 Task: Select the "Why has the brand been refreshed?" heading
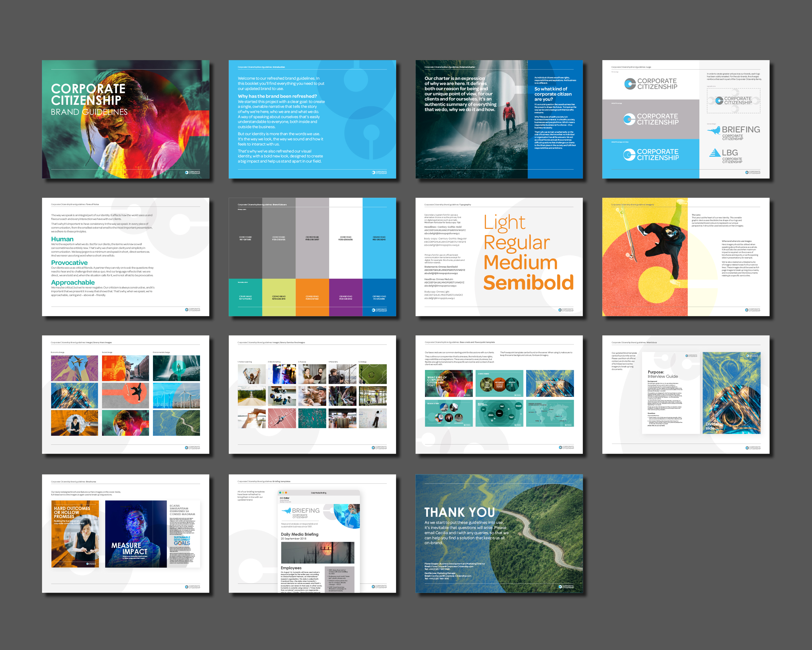click(x=277, y=96)
